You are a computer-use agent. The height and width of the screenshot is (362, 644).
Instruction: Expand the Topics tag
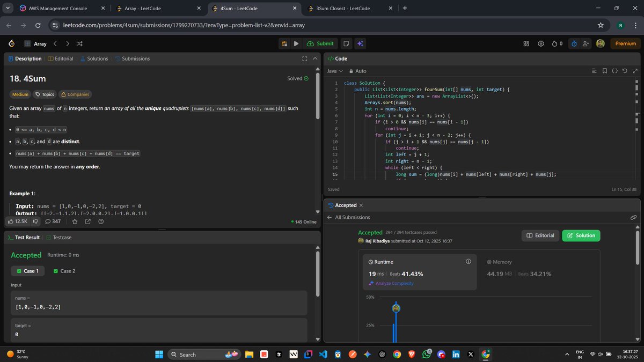(x=45, y=94)
